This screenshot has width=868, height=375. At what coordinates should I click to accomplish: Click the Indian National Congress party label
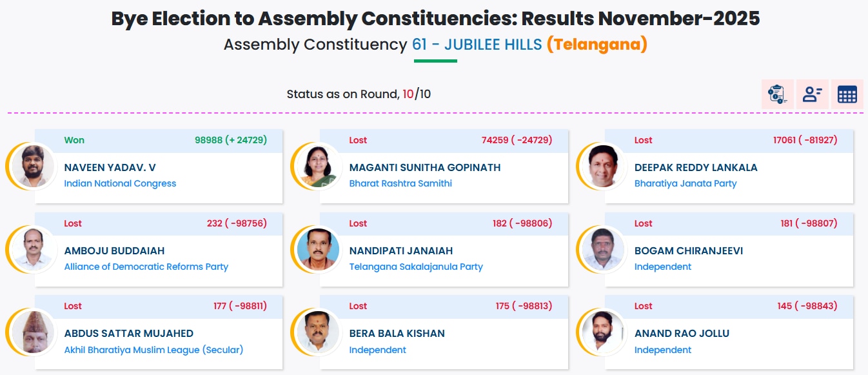pyautogui.click(x=120, y=183)
